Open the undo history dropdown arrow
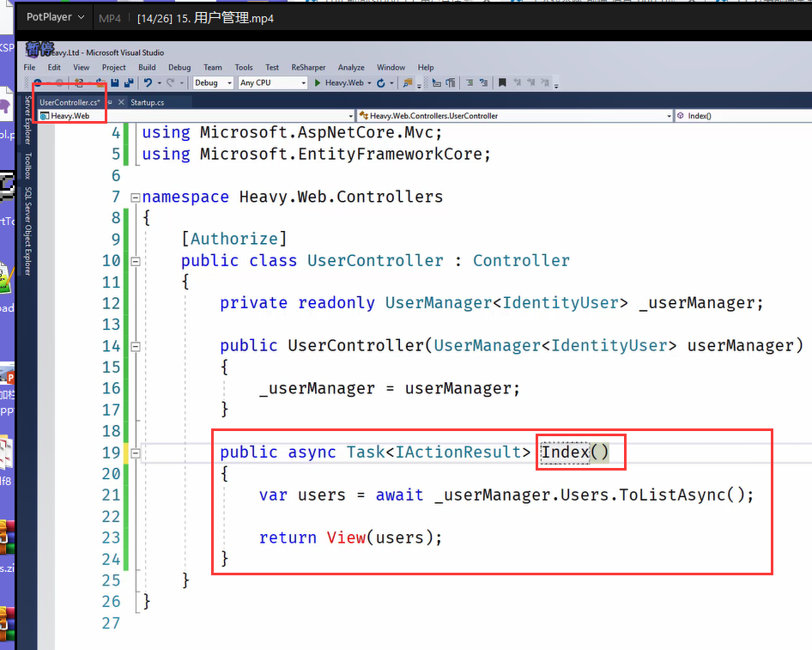Viewport: 812px width, 650px height. click(x=160, y=83)
